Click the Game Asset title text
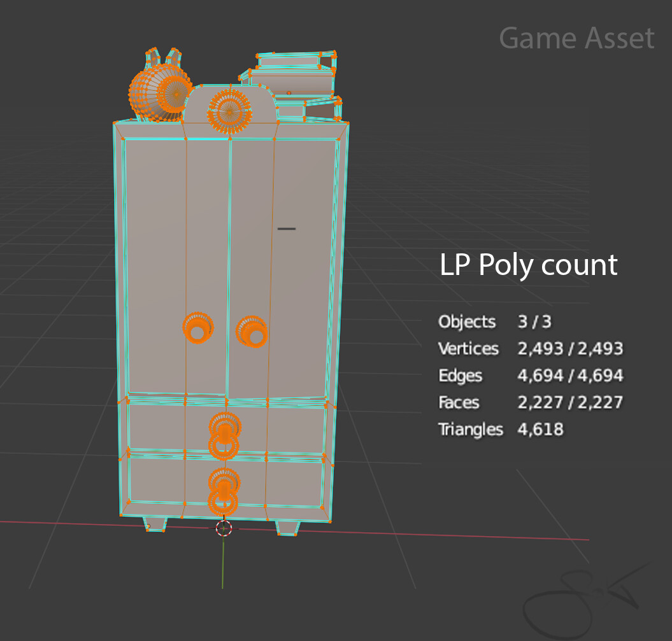672x641 pixels. click(577, 38)
